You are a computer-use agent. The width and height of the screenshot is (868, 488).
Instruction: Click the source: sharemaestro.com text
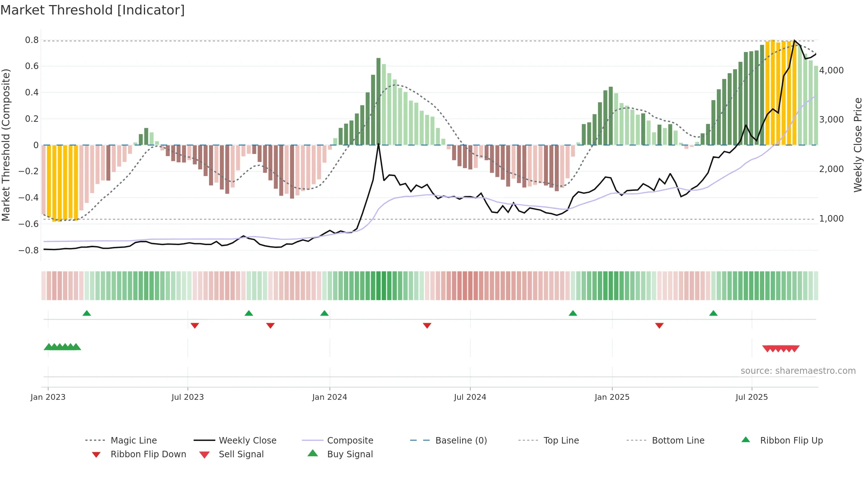click(x=798, y=371)
